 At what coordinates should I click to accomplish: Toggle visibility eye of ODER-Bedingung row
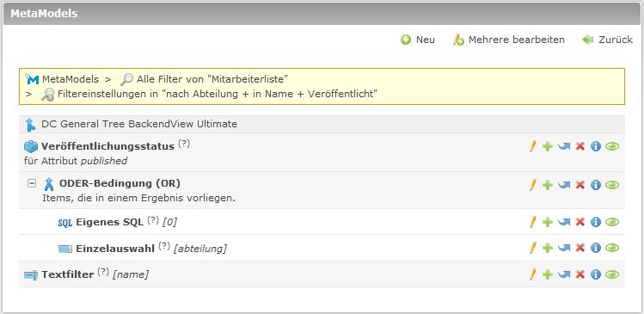click(612, 185)
